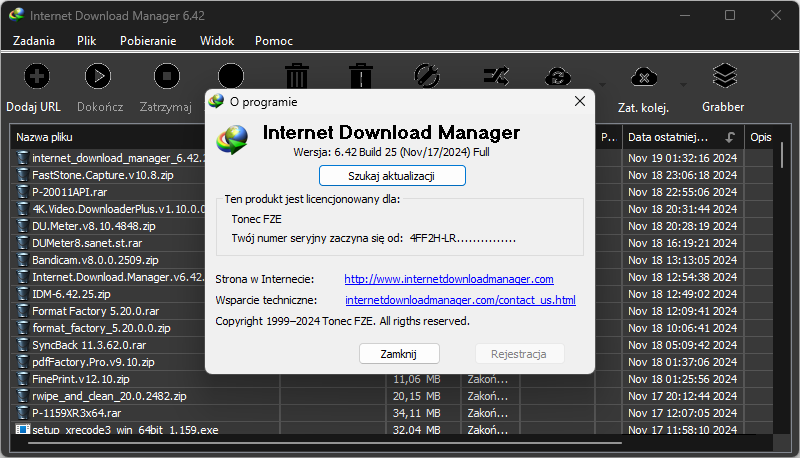Click the Szukaj aktualizacji button
The height and width of the screenshot is (458, 800).
(x=392, y=176)
